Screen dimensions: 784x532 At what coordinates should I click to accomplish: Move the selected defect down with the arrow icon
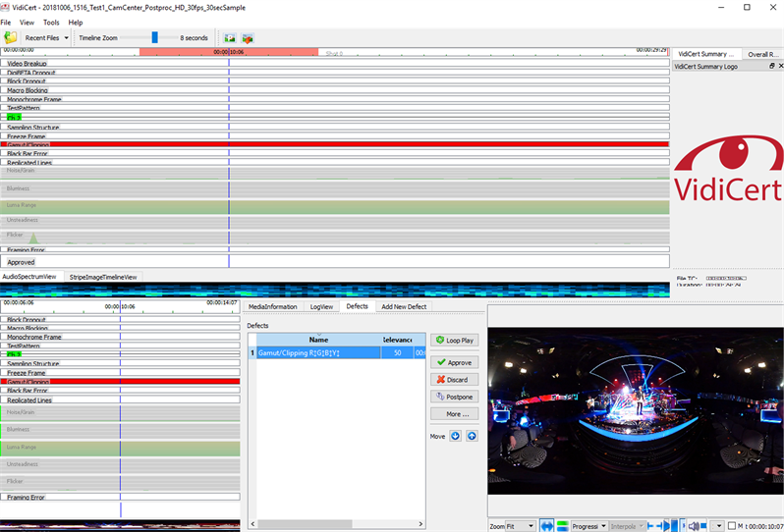pyautogui.click(x=455, y=436)
